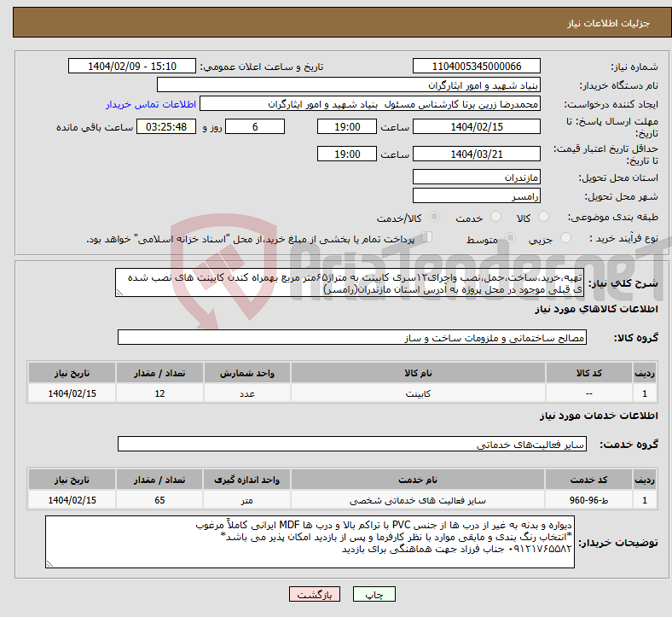Click the buyer notes text area

point(310,543)
